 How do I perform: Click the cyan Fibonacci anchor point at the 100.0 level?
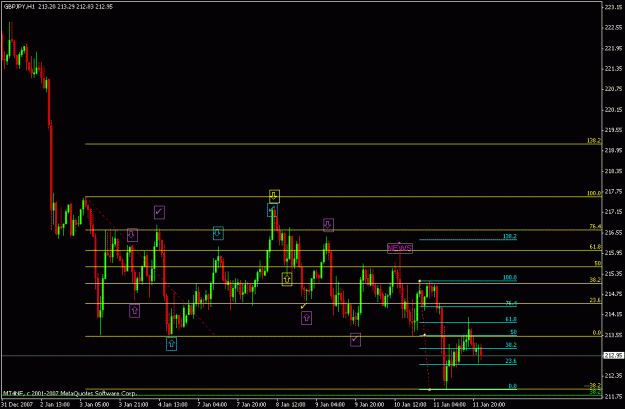(419, 281)
